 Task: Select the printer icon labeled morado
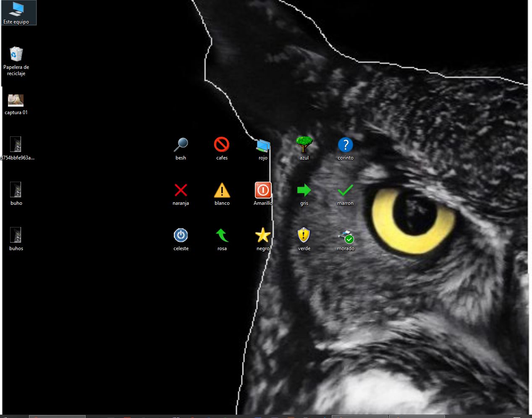345,236
